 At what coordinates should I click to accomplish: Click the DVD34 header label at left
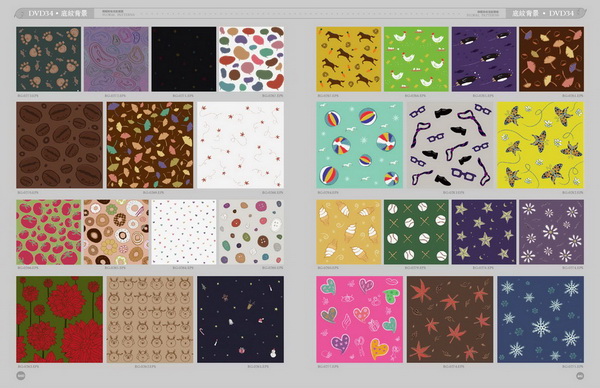[x=41, y=13]
